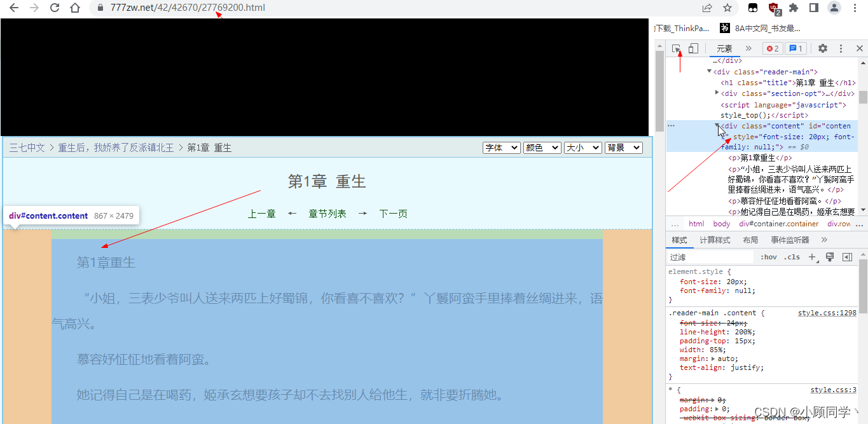Image resolution: width=868 pixels, height=424 pixels.
Task: Show DevTools error count badge
Action: click(773, 48)
